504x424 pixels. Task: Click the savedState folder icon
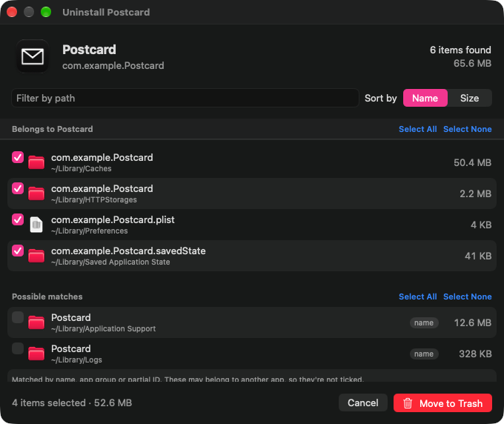tap(36, 256)
